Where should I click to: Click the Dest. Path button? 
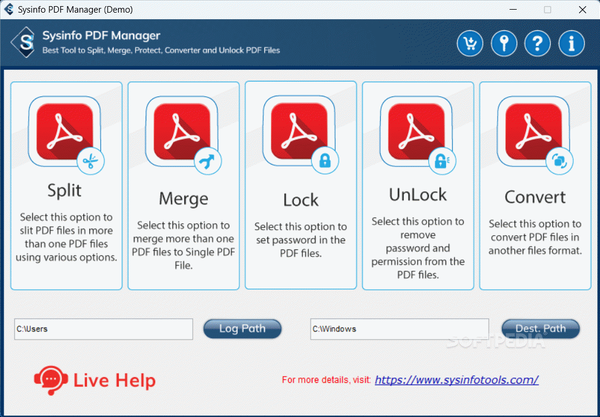541,329
